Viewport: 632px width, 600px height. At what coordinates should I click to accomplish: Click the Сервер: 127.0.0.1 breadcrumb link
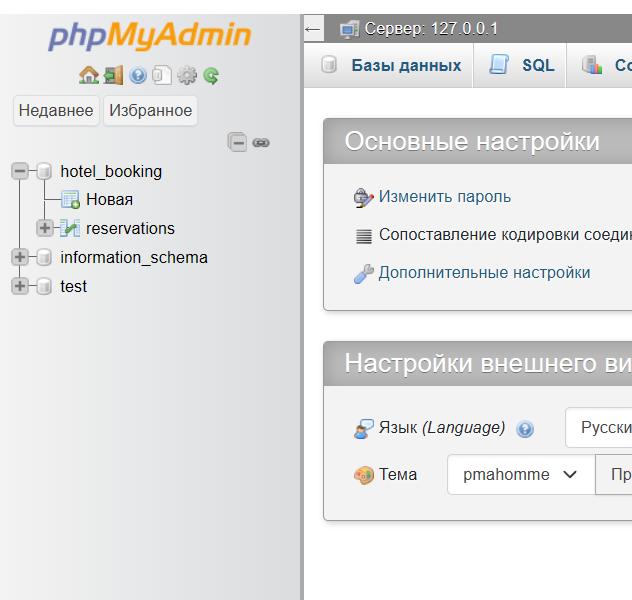pos(431,29)
